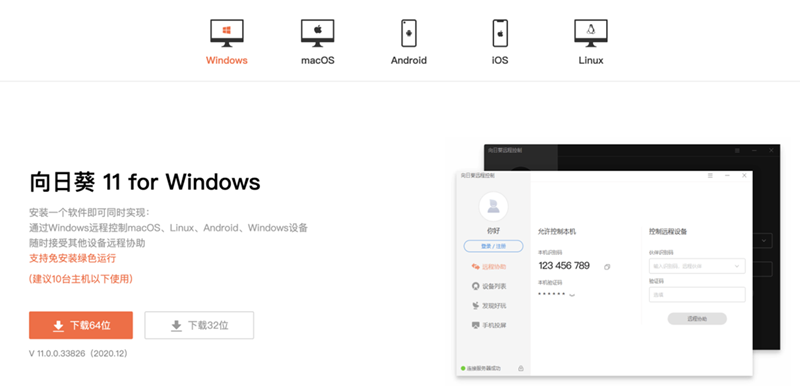Click the 向日葵 11 for Windows heading

[x=145, y=182]
